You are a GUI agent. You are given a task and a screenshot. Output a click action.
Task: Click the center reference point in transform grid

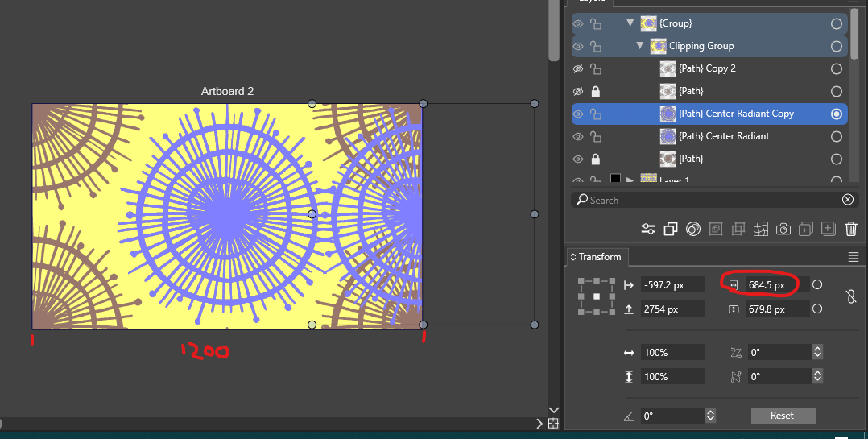point(597,296)
